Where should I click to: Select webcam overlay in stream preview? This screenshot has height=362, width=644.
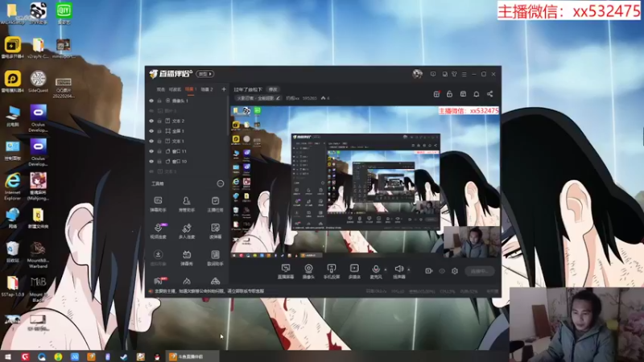pyautogui.click(x=472, y=242)
